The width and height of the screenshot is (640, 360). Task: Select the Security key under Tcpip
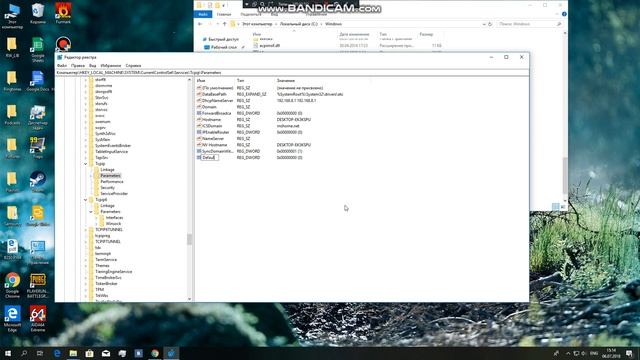tap(107, 188)
